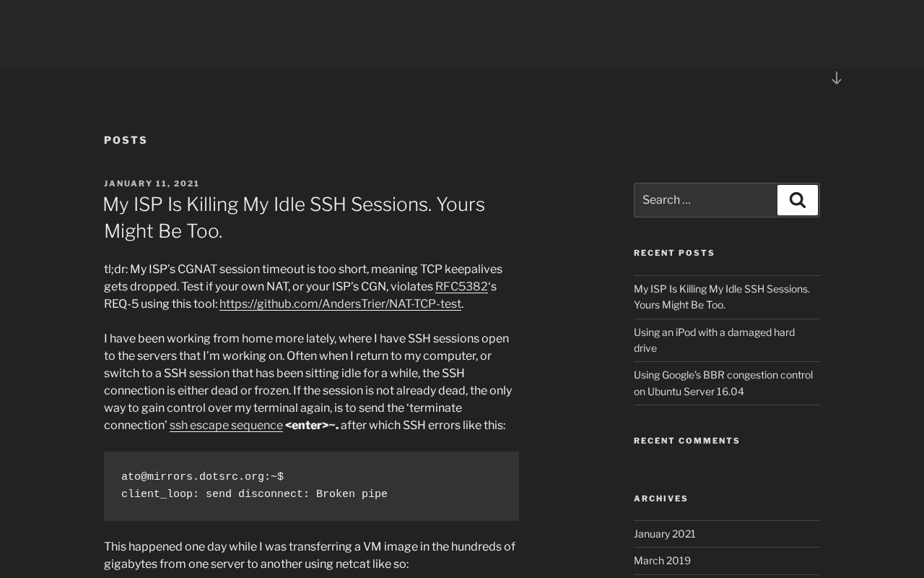
Task: Click the paragraph mentioning netcat VM transfer
Action: (309, 555)
